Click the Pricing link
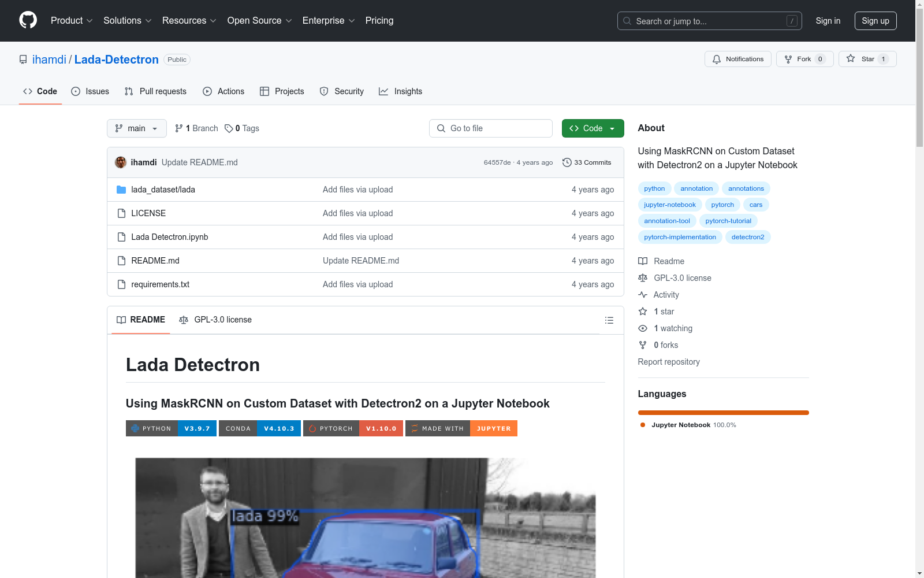Viewport: 924px width, 578px height. [x=379, y=21]
